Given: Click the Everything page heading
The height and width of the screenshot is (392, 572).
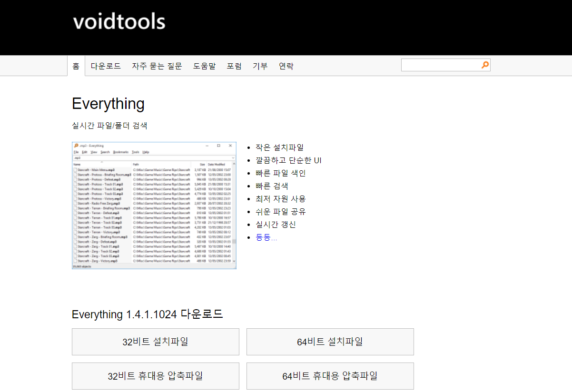Looking at the screenshot, I should 108,104.
